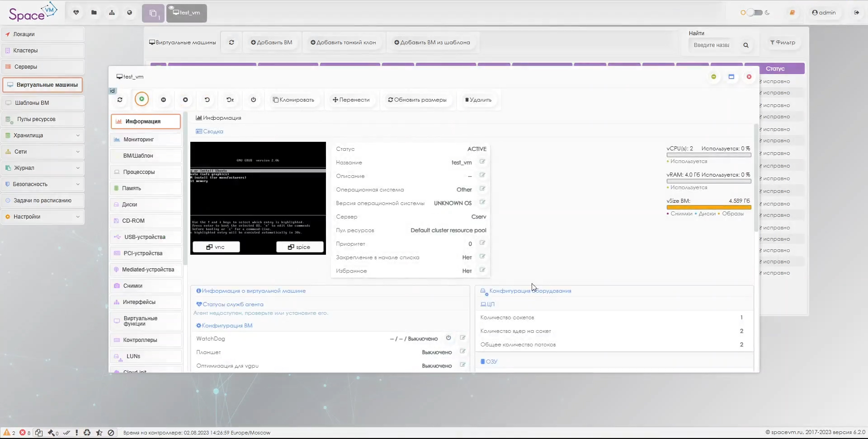The image size is (868, 439).
Task: Pause VM using the pause icon
Action: [x=164, y=100]
